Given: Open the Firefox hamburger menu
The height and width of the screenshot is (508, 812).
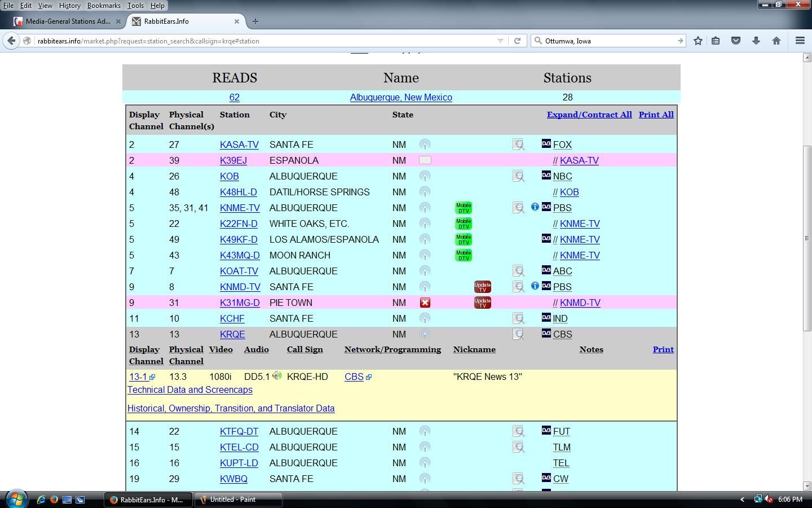Looking at the screenshot, I should point(800,41).
